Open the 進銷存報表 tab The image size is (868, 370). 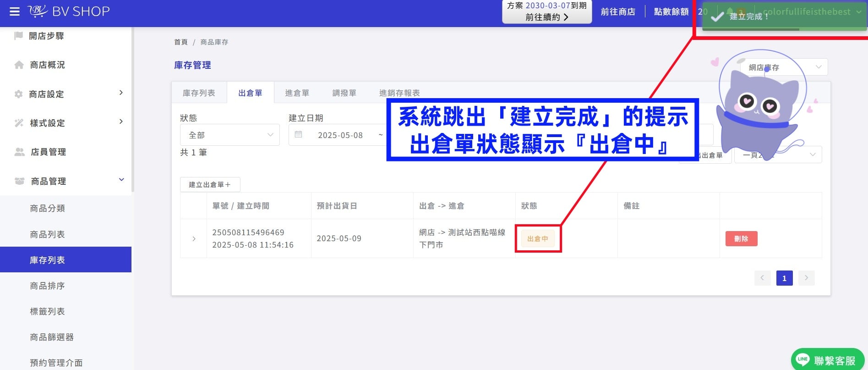399,93
